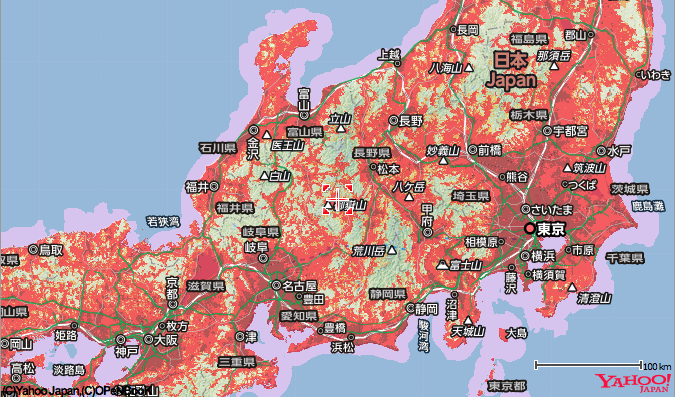The width and height of the screenshot is (675, 397).
Task: Click the 若狭湾 bay label
Action: tap(163, 222)
